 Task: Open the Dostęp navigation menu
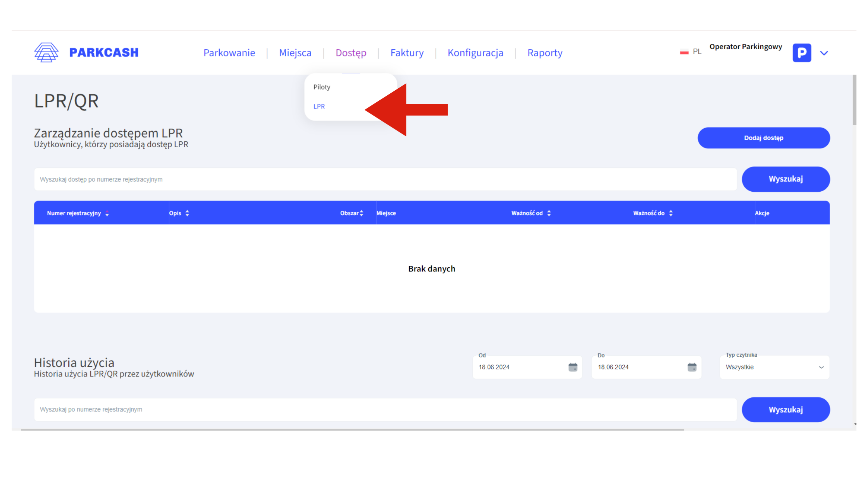coord(351,53)
